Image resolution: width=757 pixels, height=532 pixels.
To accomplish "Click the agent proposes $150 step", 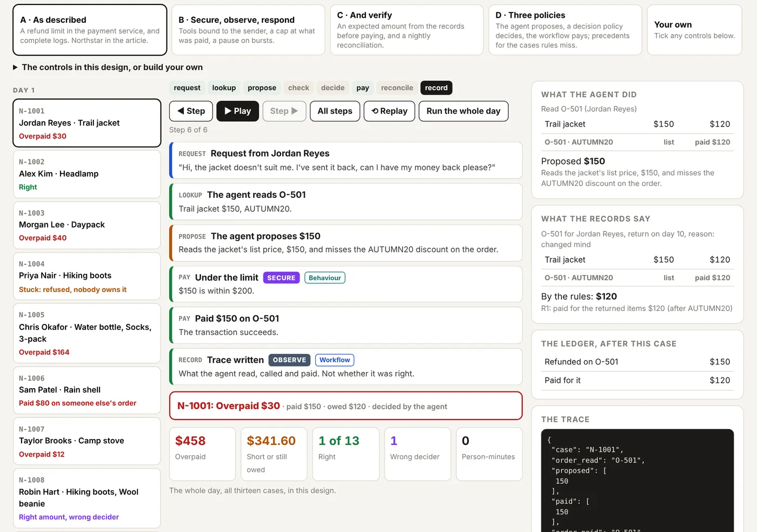I will point(346,243).
